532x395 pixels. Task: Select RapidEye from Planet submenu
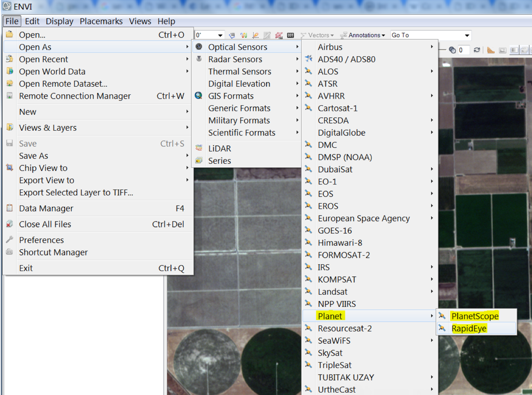coord(469,328)
